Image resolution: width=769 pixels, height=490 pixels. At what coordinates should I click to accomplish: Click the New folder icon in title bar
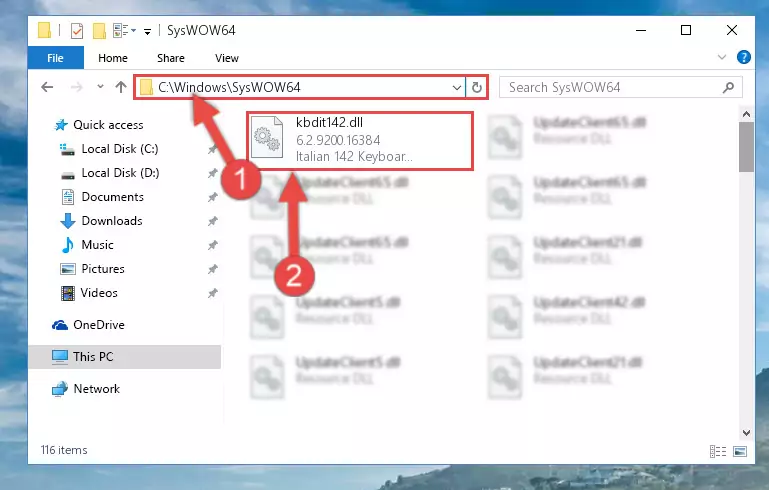100,31
